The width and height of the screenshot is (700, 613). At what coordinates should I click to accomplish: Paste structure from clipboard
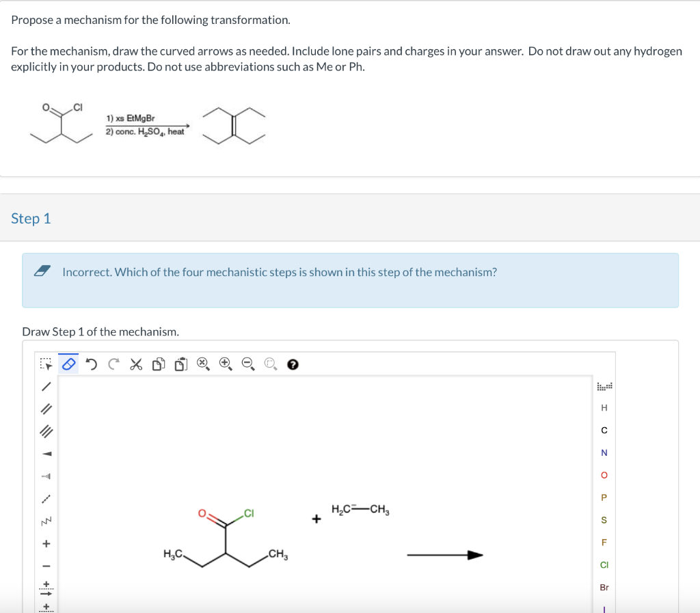tap(180, 364)
